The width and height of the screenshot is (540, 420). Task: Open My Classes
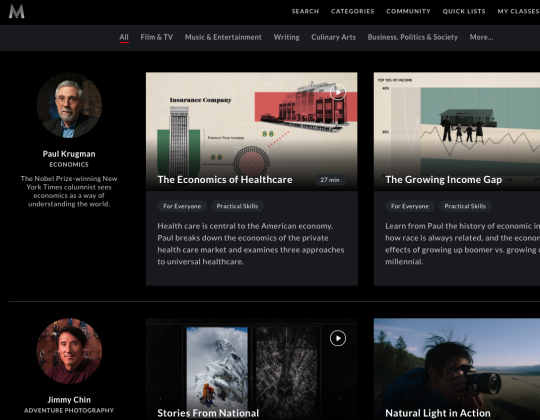(518, 11)
